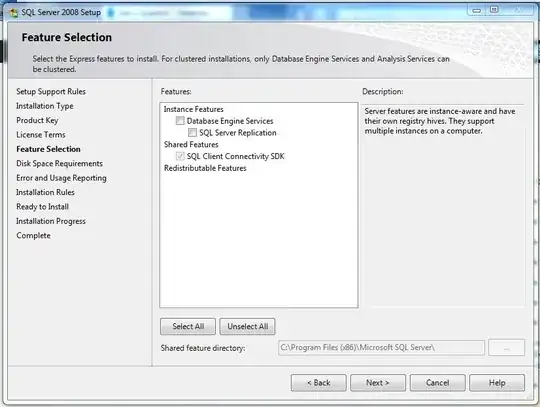Open the Complete step in sidebar
The image size is (540, 407).
point(33,236)
